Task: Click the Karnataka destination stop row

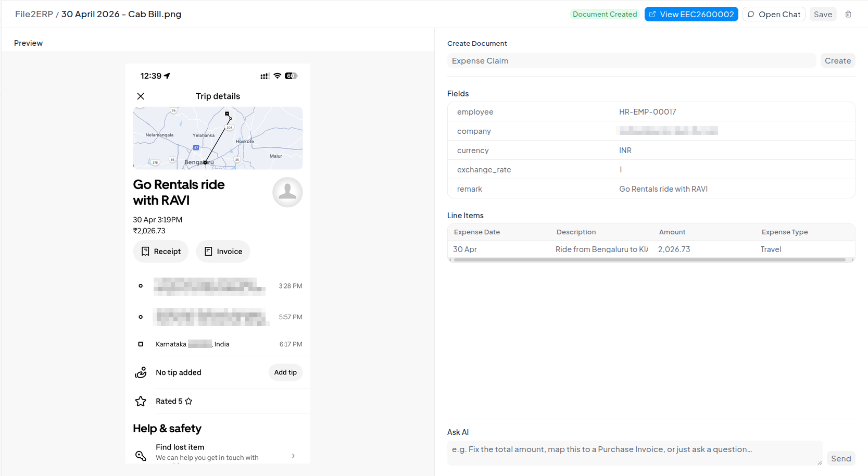Action: [x=219, y=344]
